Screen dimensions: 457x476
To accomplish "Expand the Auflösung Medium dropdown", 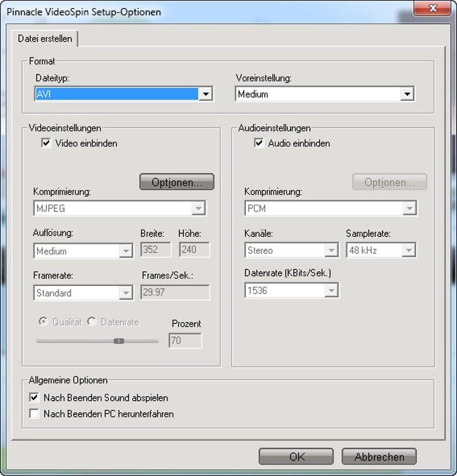I will (x=83, y=250).
